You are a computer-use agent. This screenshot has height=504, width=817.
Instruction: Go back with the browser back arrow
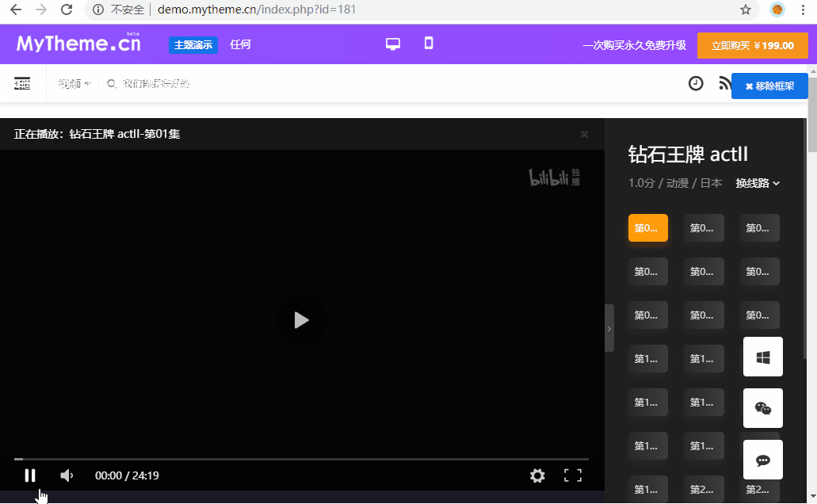(x=16, y=10)
